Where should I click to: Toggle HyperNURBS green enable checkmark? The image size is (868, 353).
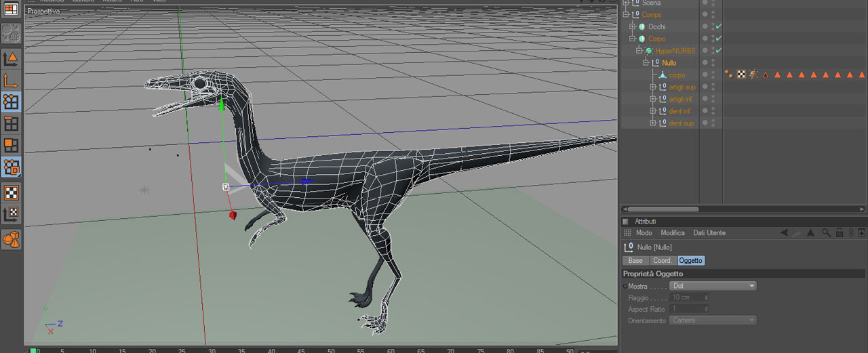[x=719, y=51]
